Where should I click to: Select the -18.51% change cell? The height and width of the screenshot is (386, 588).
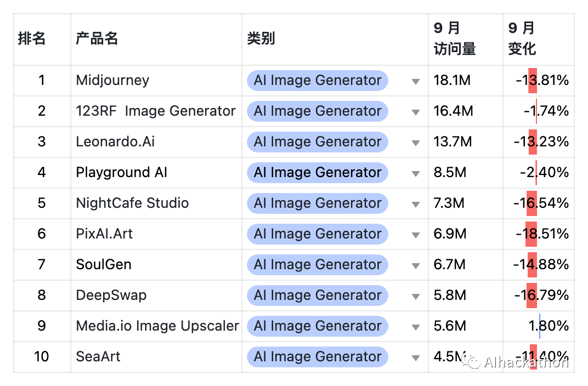click(x=539, y=234)
